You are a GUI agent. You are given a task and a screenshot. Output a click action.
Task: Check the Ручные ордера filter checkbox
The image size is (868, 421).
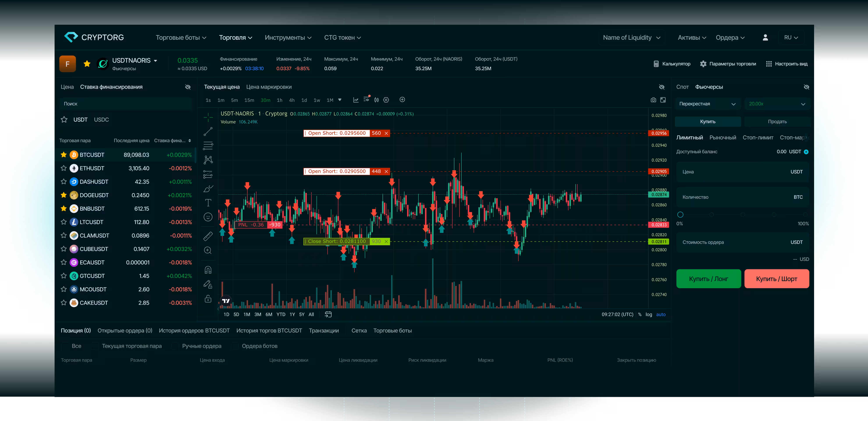[175, 346]
